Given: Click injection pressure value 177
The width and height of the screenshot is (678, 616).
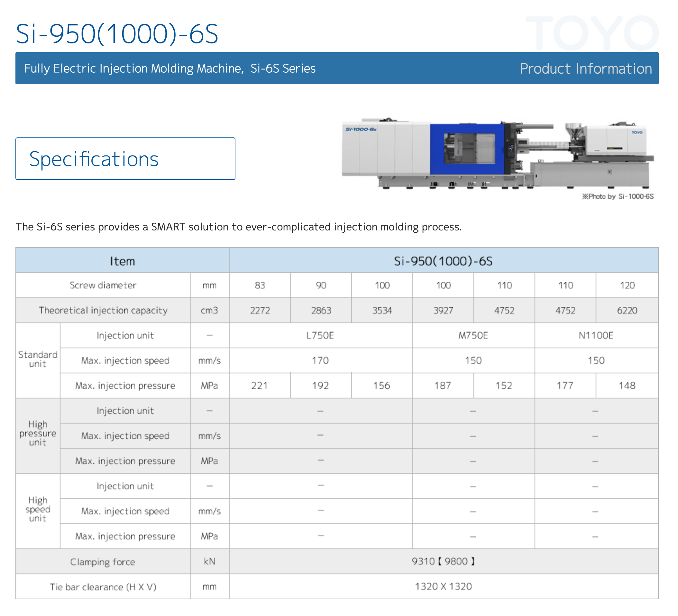Looking at the screenshot, I should [x=565, y=386].
